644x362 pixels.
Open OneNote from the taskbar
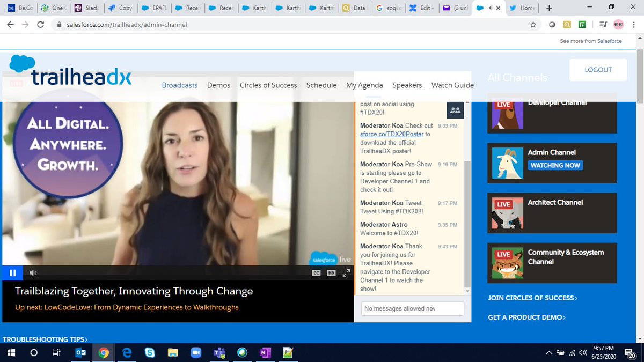point(265,353)
